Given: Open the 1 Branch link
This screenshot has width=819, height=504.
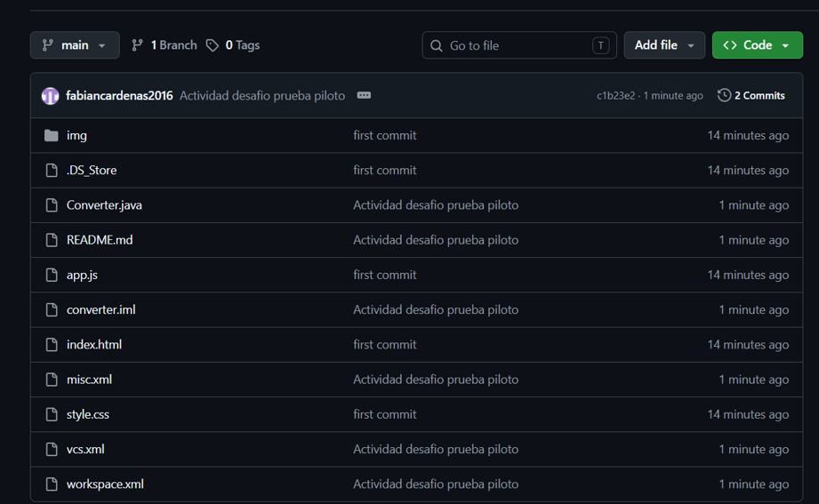Looking at the screenshot, I should pyautogui.click(x=164, y=45).
